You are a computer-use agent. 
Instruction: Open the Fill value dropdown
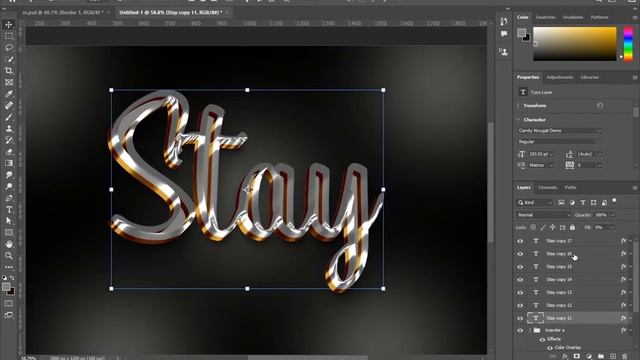pyautogui.click(x=612, y=227)
